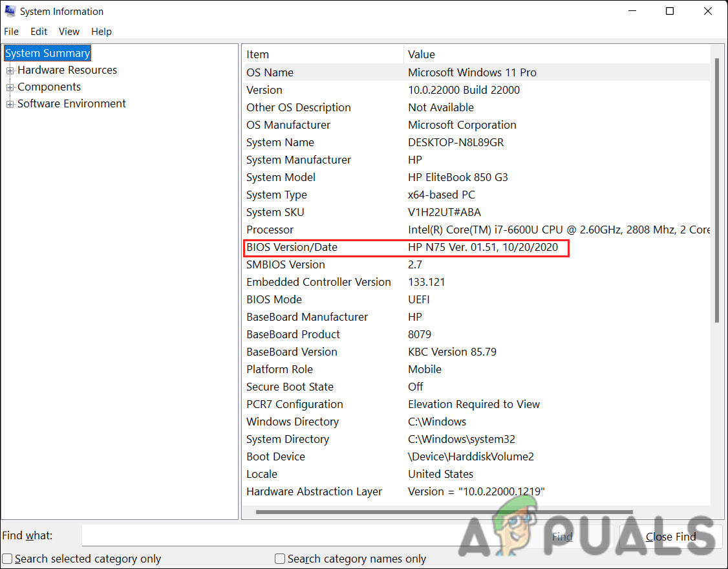The width and height of the screenshot is (728, 569).
Task: Click the System Information icon in title bar
Action: (x=10, y=11)
